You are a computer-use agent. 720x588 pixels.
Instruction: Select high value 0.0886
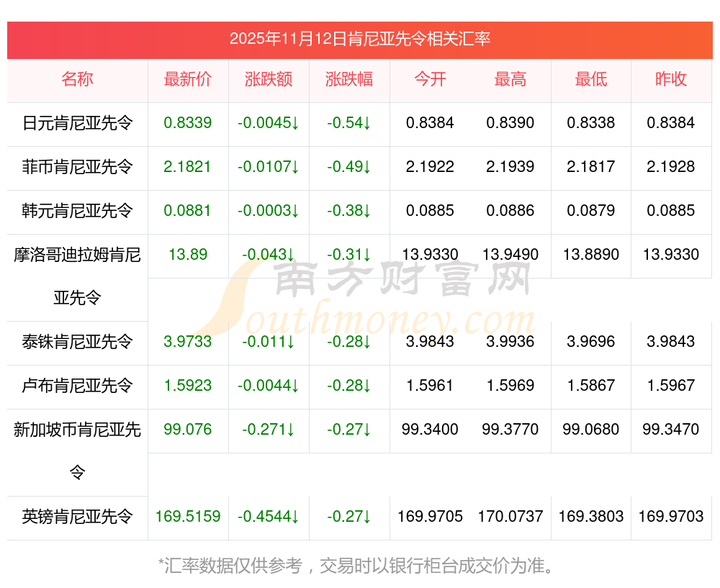click(x=510, y=211)
